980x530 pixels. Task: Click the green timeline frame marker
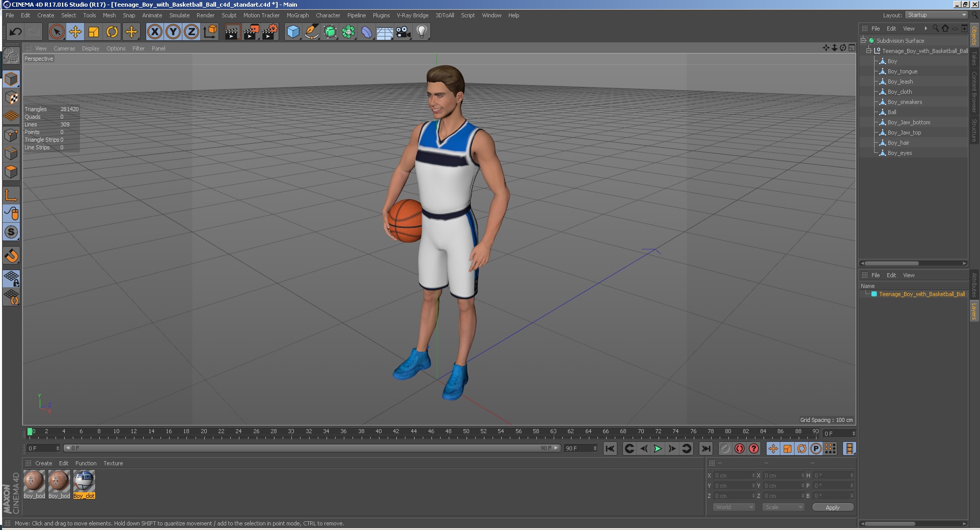point(30,432)
